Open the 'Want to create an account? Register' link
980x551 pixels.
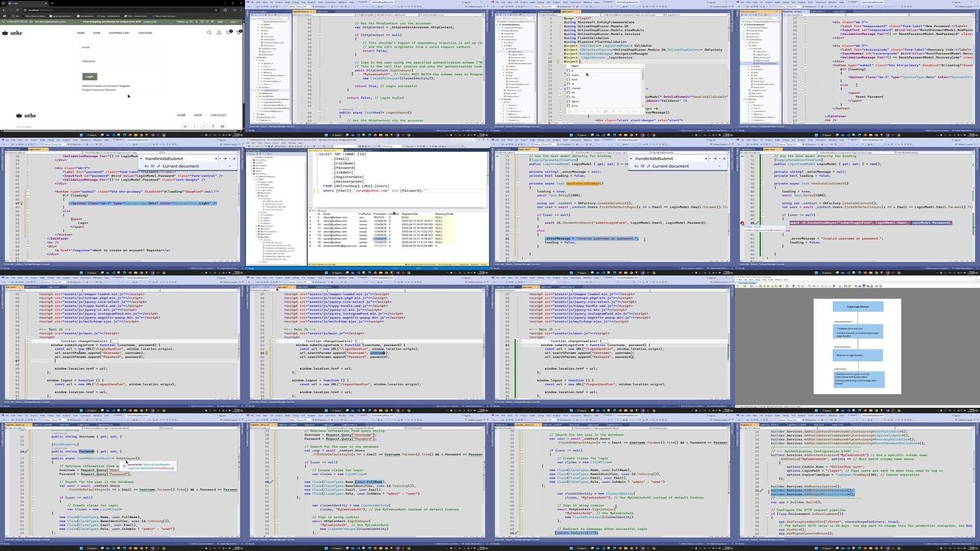click(x=106, y=86)
